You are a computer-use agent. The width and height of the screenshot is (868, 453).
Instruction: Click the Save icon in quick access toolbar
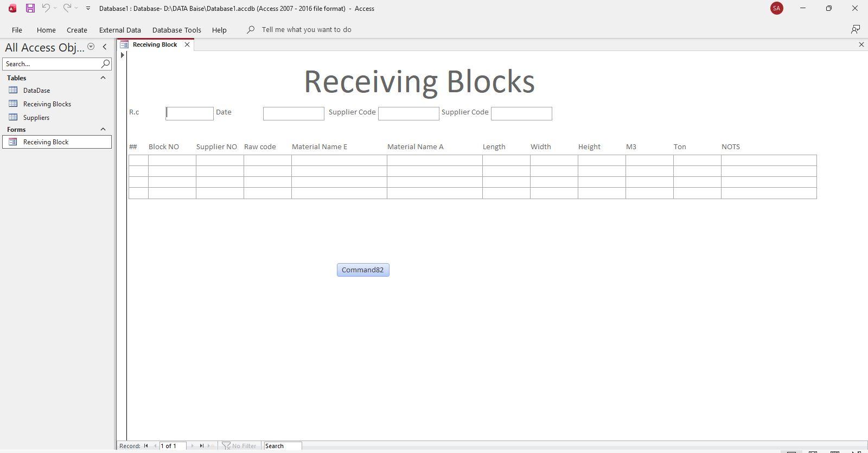click(x=30, y=8)
